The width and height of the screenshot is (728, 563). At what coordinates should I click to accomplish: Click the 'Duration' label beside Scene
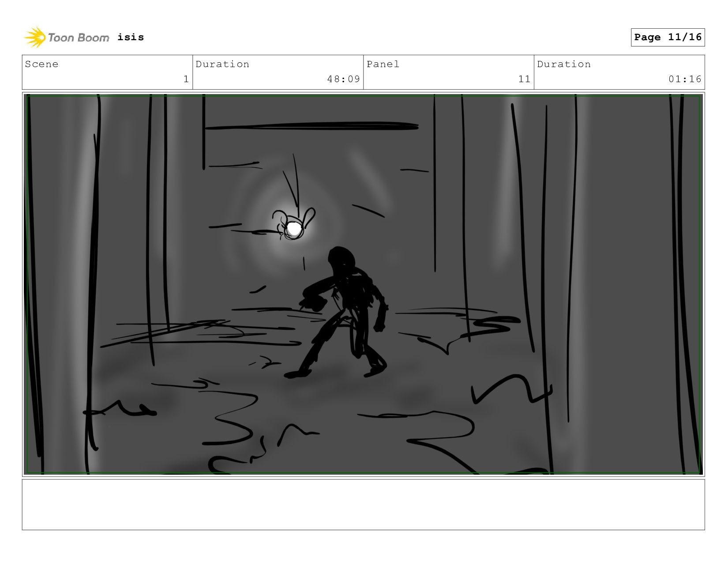click(x=222, y=64)
